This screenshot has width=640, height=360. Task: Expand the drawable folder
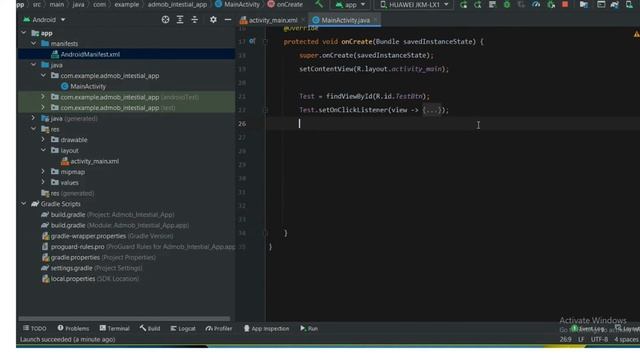(x=43, y=140)
